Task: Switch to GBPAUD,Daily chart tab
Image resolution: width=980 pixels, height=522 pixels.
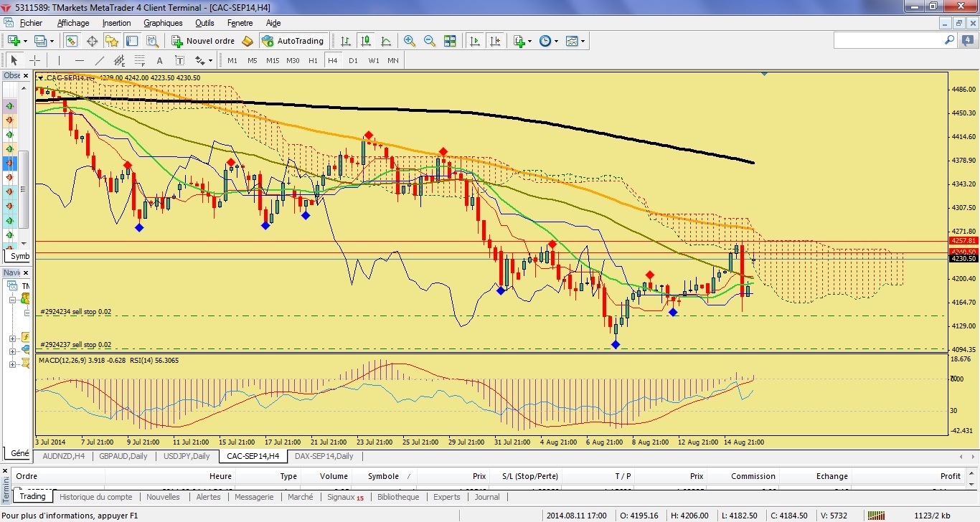Action: [123, 456]
